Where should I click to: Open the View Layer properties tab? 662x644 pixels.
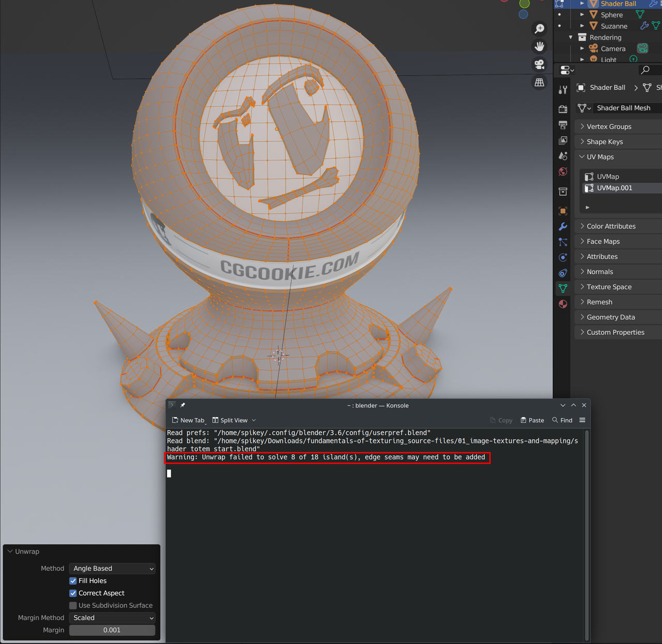click(x=563, y=141)
